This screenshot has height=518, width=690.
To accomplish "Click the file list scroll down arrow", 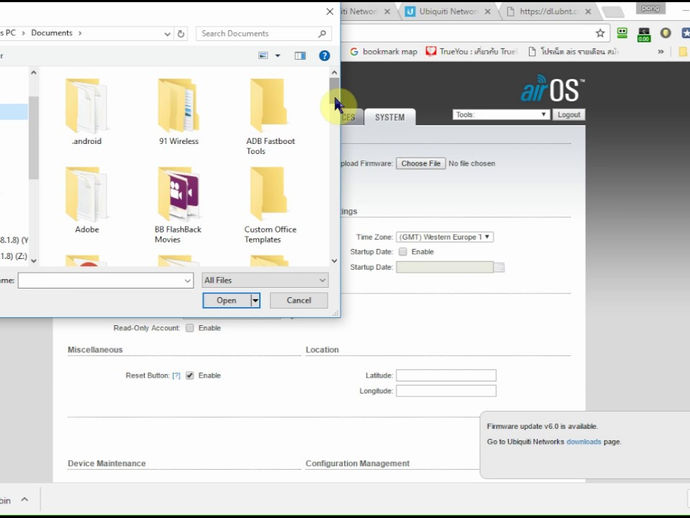I will tap(334, 261).
